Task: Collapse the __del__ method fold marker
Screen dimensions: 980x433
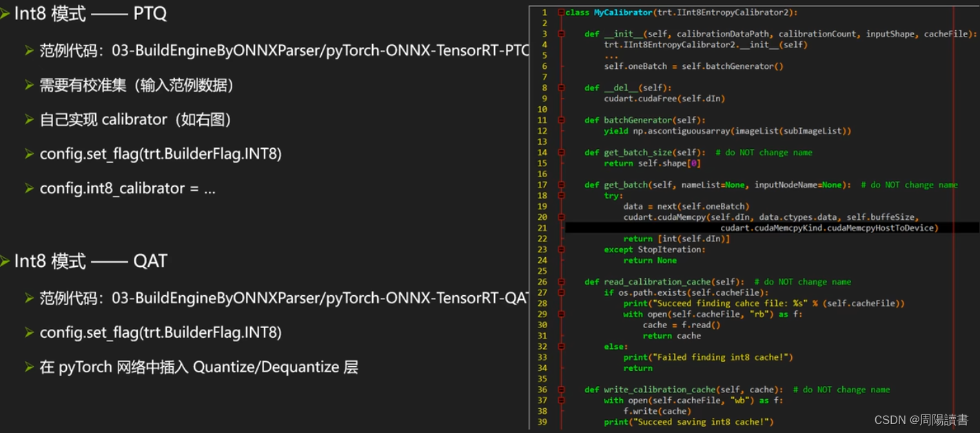Action: pos(561,88)
